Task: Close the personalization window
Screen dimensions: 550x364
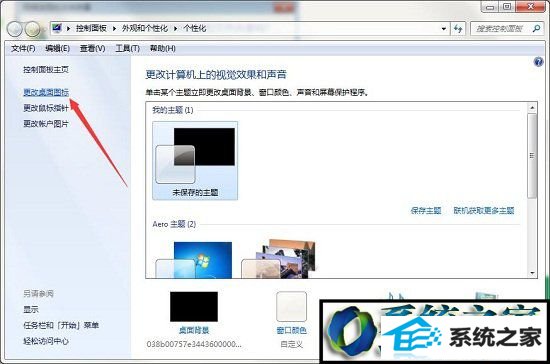Action: 530,6
